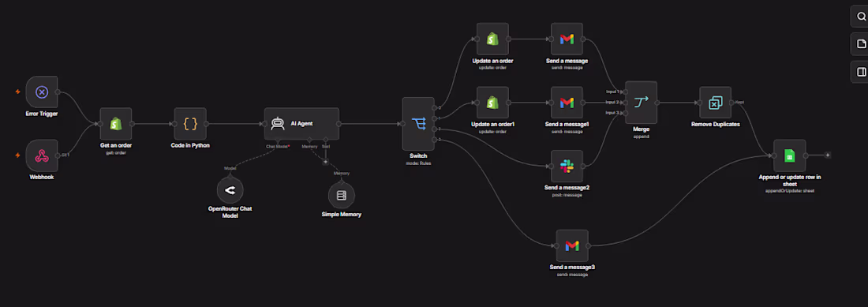Open the Send a message2 Slack node
The height and width of the screenshot is (307, 868).
point(567,166)
